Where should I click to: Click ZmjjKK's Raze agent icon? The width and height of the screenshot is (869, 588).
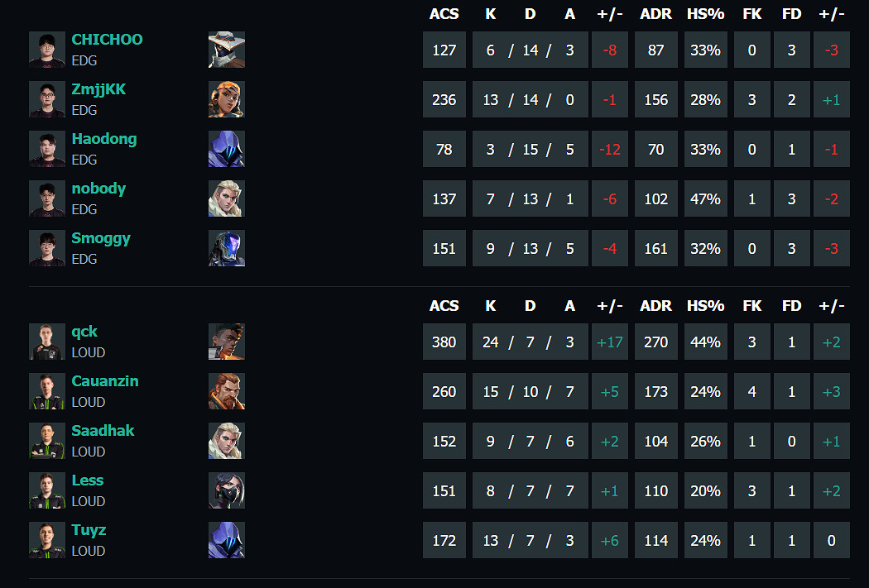[226, 99]
